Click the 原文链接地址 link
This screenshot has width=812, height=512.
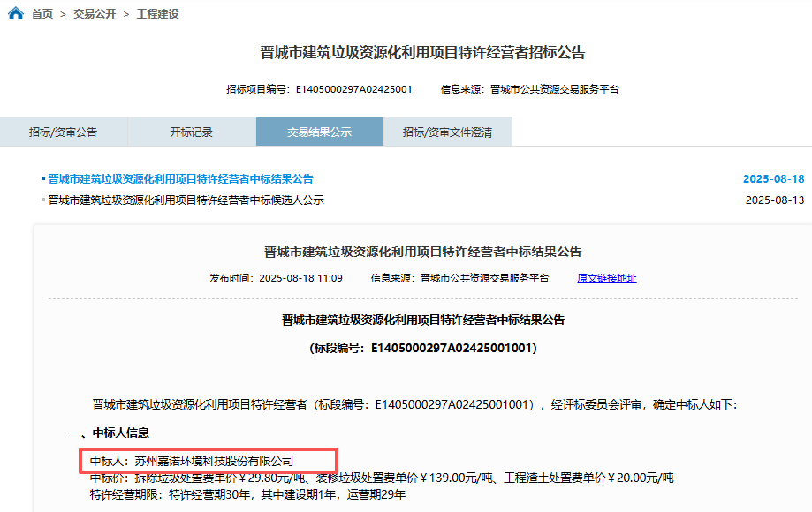tap(606, 278)
